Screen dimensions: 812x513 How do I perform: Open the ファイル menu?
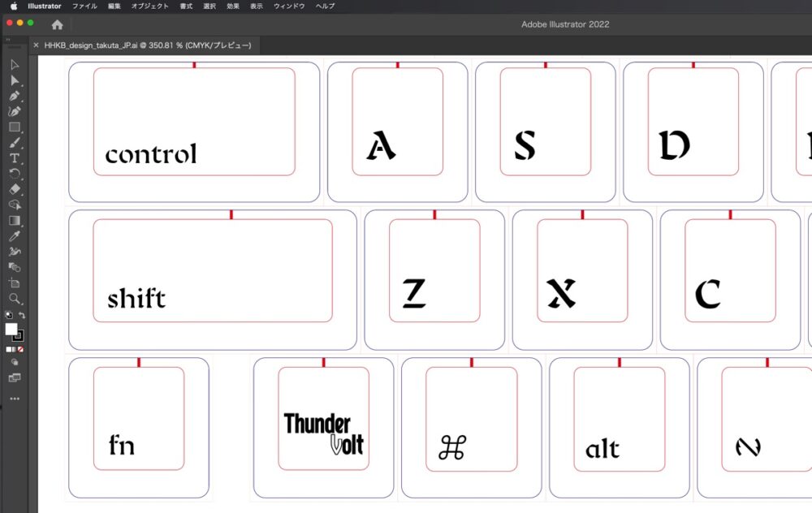(x=84, y=6)
